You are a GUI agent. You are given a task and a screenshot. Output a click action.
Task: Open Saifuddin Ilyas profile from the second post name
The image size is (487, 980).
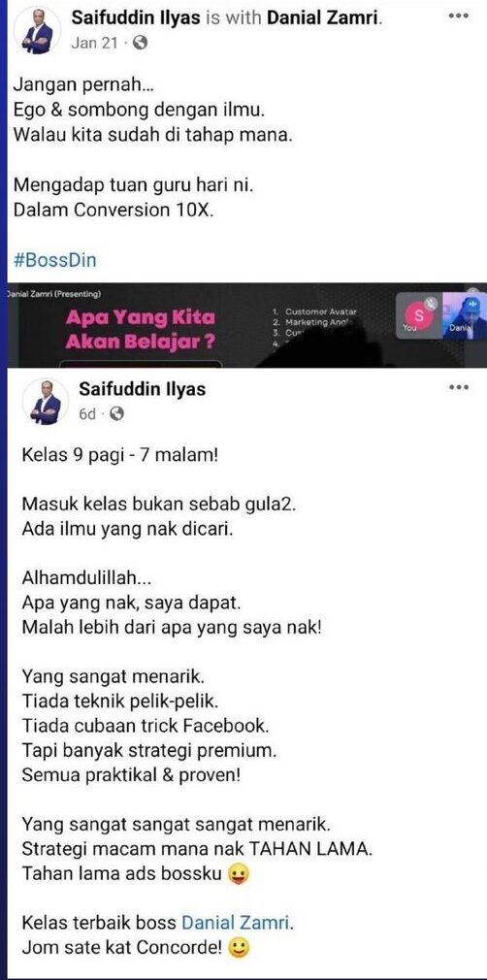[143, 389]
